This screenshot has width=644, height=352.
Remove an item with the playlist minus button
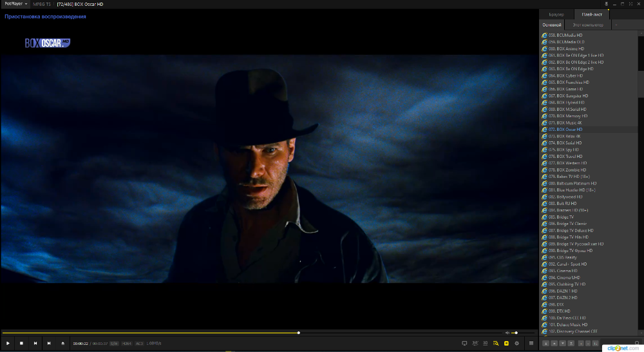point(588,344)
